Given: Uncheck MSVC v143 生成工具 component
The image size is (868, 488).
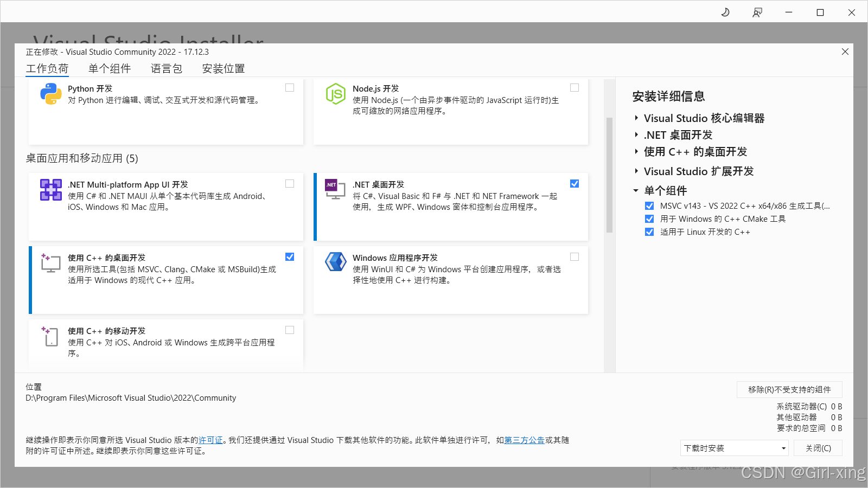Looking at the screenshot, I should (x=649, y=206).
